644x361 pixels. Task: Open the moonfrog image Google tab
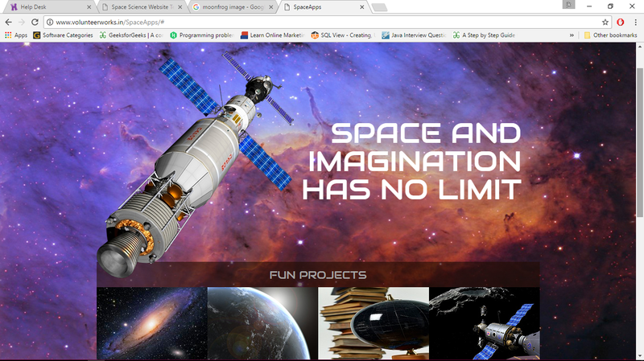tap(229, 7)
